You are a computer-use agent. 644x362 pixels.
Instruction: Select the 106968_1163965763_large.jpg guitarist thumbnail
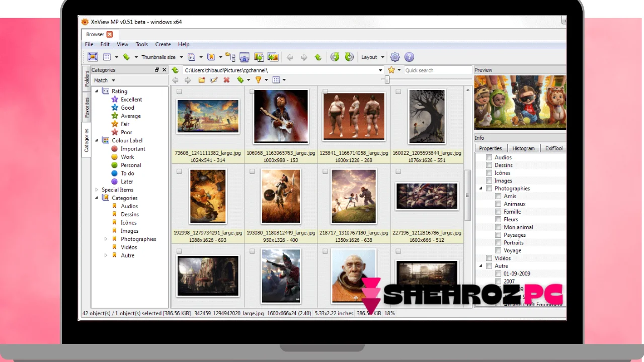pyautogui.click(x=281, y=116)
